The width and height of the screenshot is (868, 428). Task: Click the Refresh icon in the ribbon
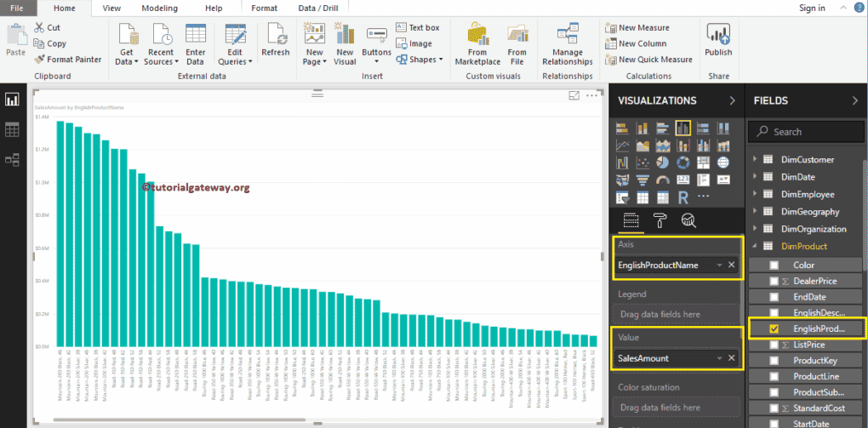[x=275, y=39]
